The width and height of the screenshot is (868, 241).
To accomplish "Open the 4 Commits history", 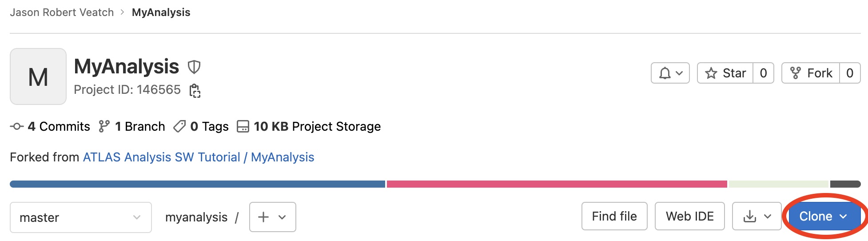I will click(x=50, y=127).
